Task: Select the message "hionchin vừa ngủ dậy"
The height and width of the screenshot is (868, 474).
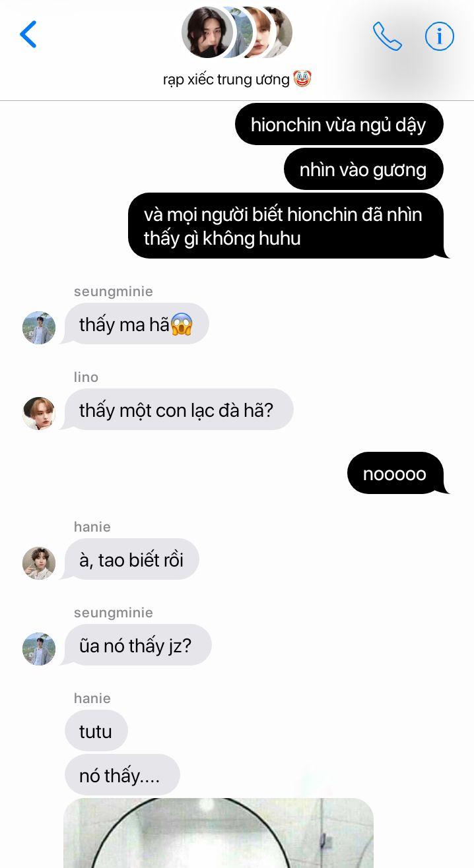Action: click(x=339, y=124)
